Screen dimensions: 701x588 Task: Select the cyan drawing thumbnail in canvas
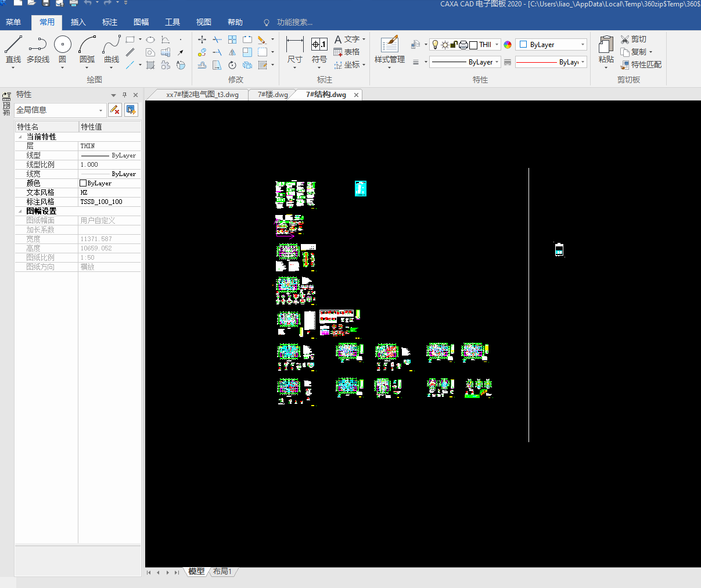click(361, 188)
